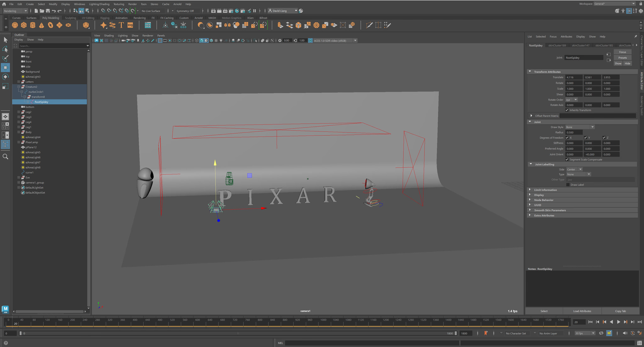Screen dimensions: 644x347
Task: Open the search magnifier in left toolbox
Action: tap(5, 156)
